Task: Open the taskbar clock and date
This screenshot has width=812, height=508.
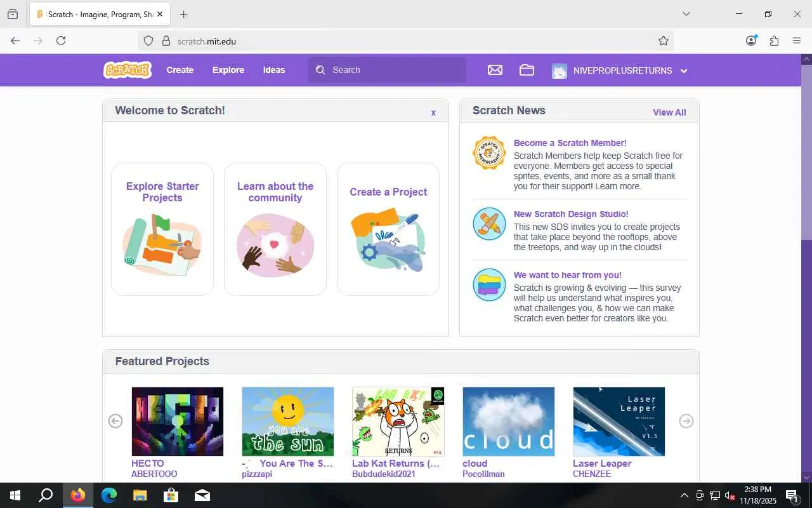Action: (x=758, y=495)
